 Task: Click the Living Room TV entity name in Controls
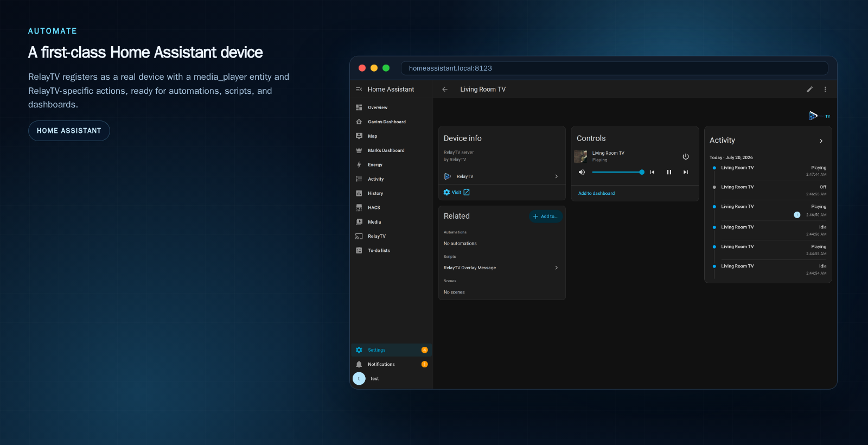[x=608, y=153]
